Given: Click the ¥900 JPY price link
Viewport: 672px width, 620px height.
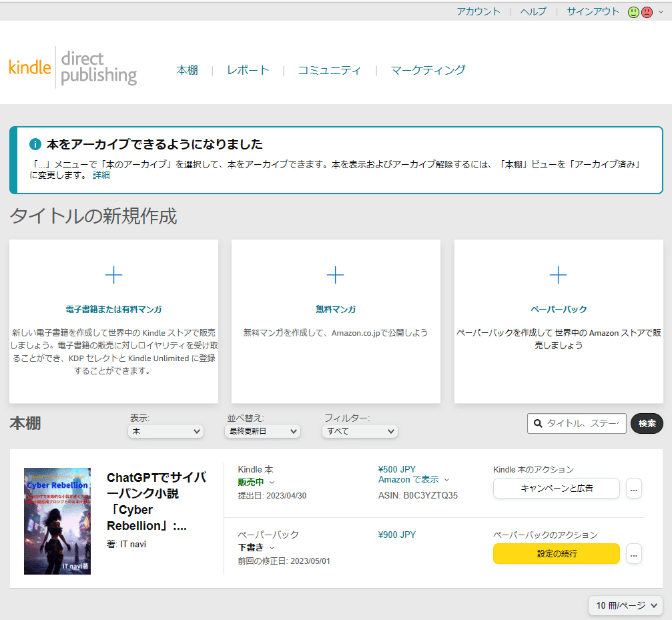Looking at the screenshot, I should (397, 535).
